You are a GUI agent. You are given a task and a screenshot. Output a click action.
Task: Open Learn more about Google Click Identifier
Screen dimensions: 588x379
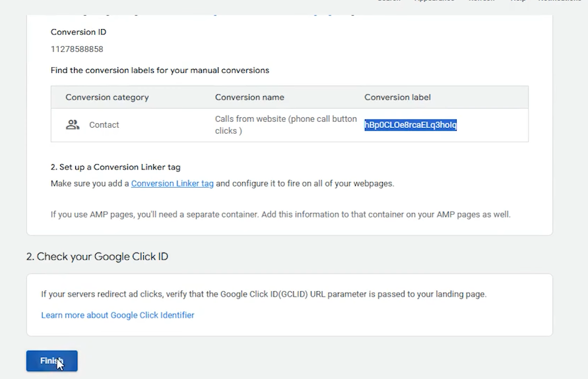[x=117, y=315]
